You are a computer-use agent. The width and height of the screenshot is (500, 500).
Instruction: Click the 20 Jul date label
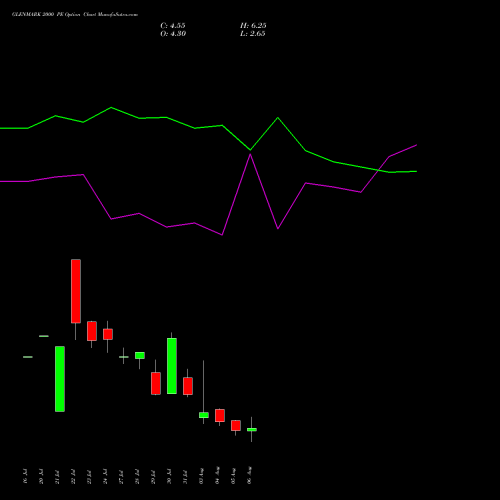click(41, 476)
